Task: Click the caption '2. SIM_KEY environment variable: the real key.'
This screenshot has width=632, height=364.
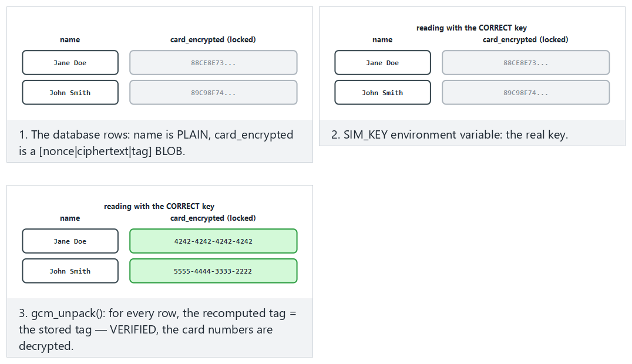Action: coord(449,134)
